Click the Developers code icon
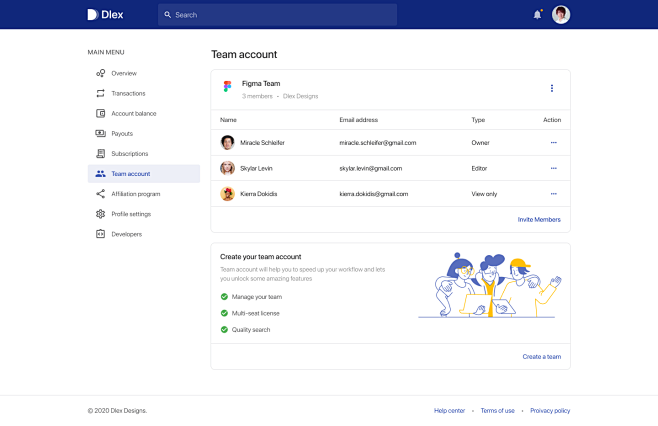 101,234
